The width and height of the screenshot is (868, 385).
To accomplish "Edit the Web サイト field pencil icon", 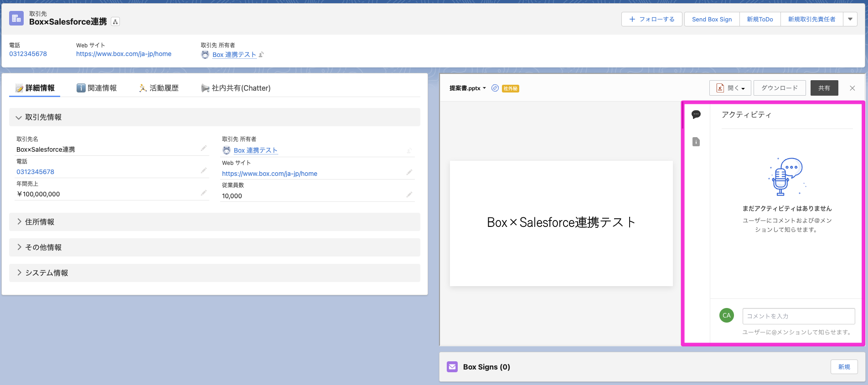I will pos(409,172).
